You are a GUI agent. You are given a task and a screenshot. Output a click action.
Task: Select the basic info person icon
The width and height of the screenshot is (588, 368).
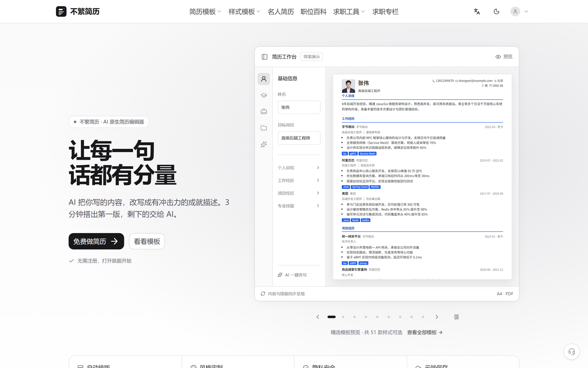[264, 79]
